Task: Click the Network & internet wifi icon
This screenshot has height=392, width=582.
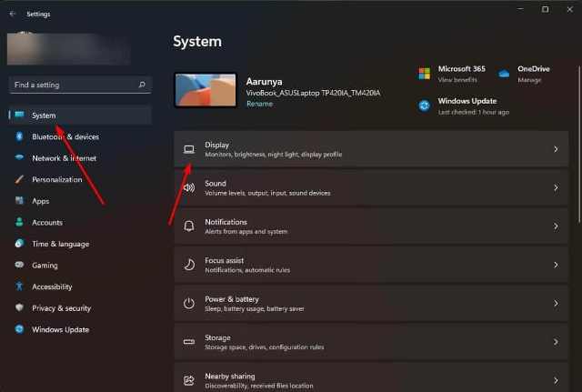Action: tap(19, 157)
